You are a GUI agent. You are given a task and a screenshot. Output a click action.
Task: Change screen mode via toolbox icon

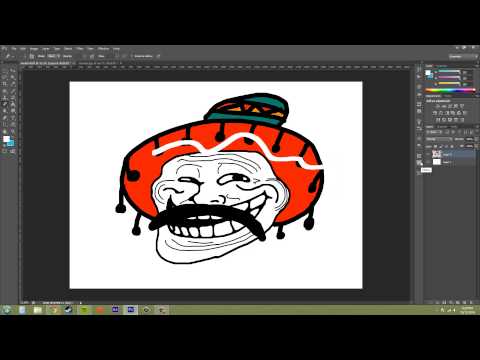[13, 151]
